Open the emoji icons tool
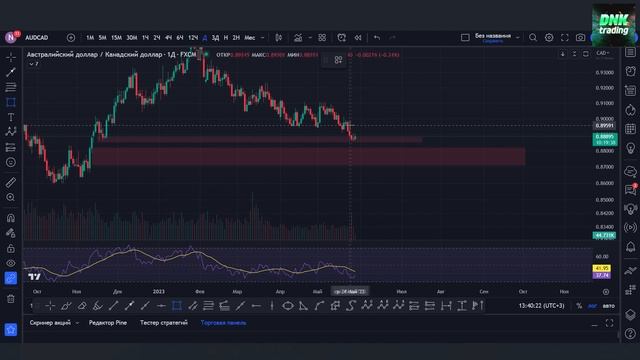The image size is (640, 360). pos(11,162)
